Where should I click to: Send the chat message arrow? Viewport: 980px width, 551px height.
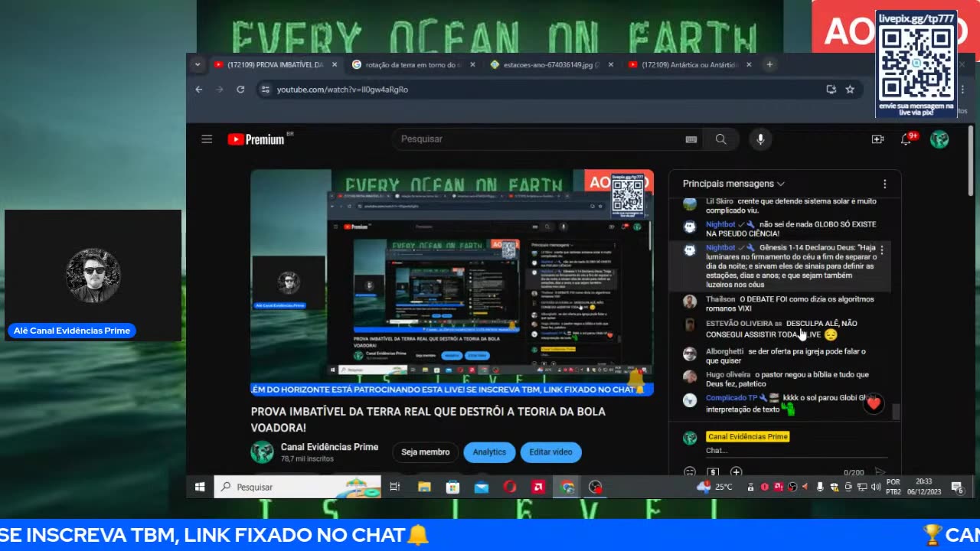click(880, 472)
